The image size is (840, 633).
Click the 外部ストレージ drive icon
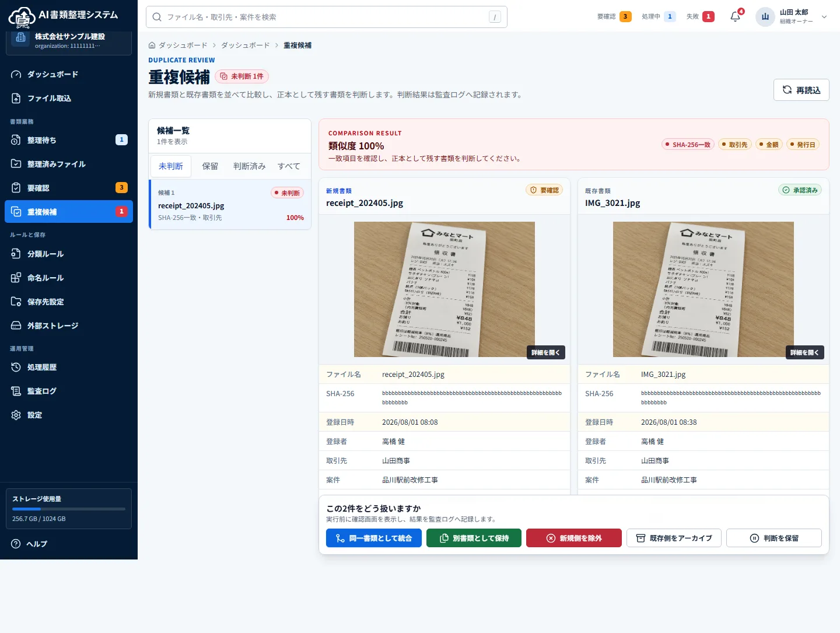tap(16, 326)
